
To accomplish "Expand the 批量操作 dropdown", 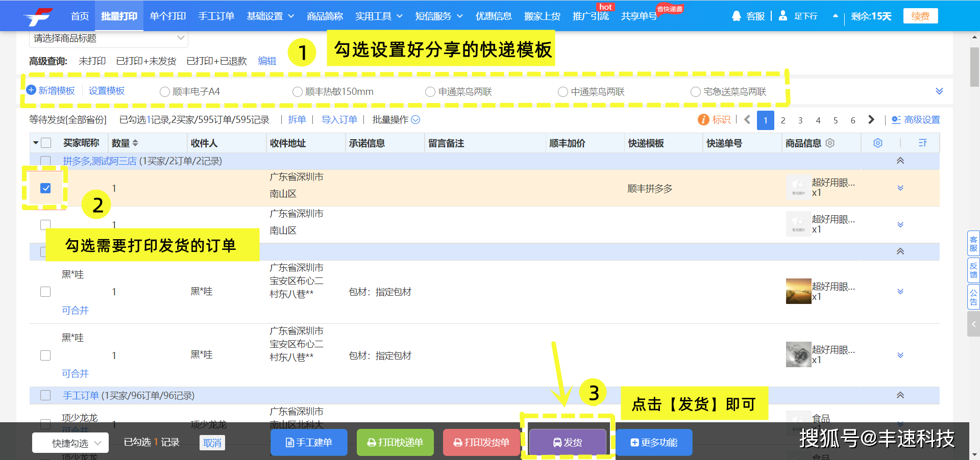I will tap(415, 119).
